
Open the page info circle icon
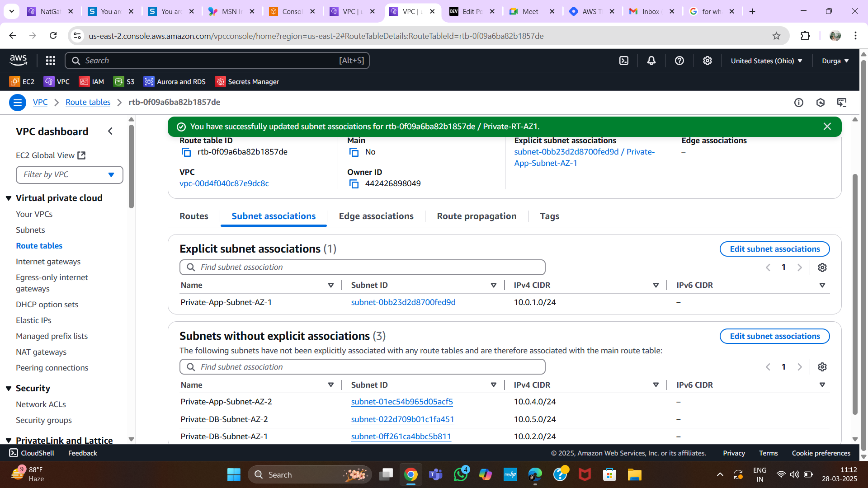pyautogui.click(x=799, y=103)
